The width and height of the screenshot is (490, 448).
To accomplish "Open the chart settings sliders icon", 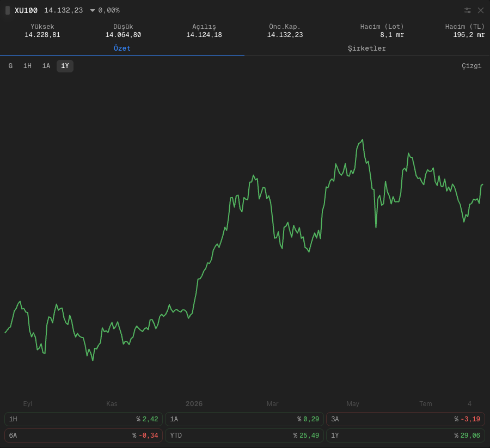I will point(468,10).
